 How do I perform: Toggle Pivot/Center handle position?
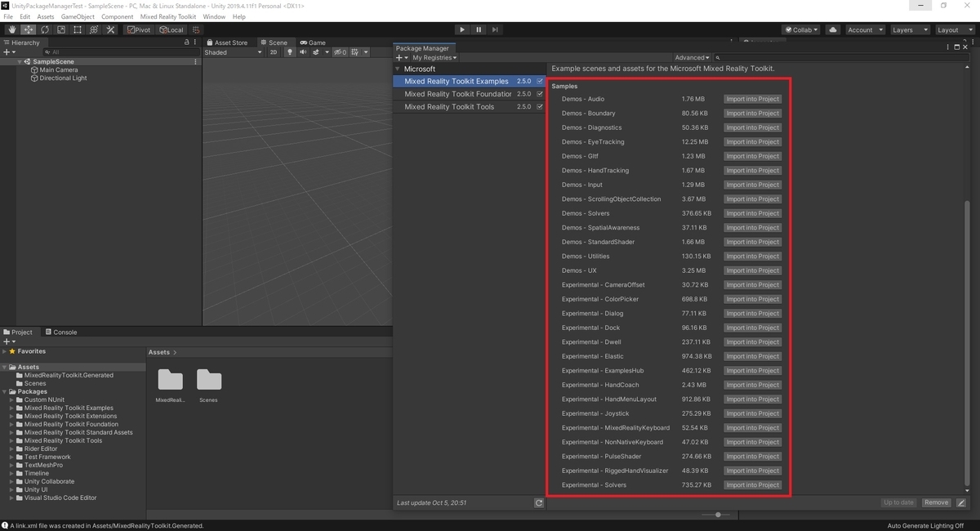pos(140,29)
